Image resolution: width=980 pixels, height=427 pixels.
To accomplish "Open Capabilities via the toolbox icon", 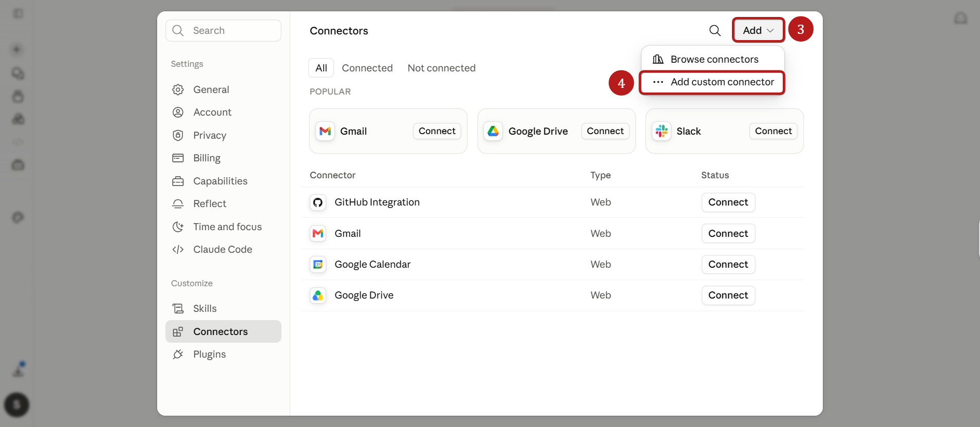I will [x=178, y=181].
